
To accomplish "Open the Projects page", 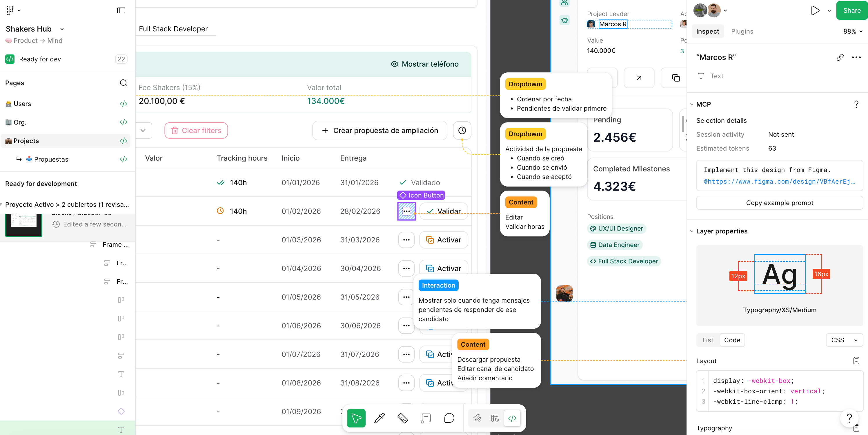I will [x=66, y=141].
